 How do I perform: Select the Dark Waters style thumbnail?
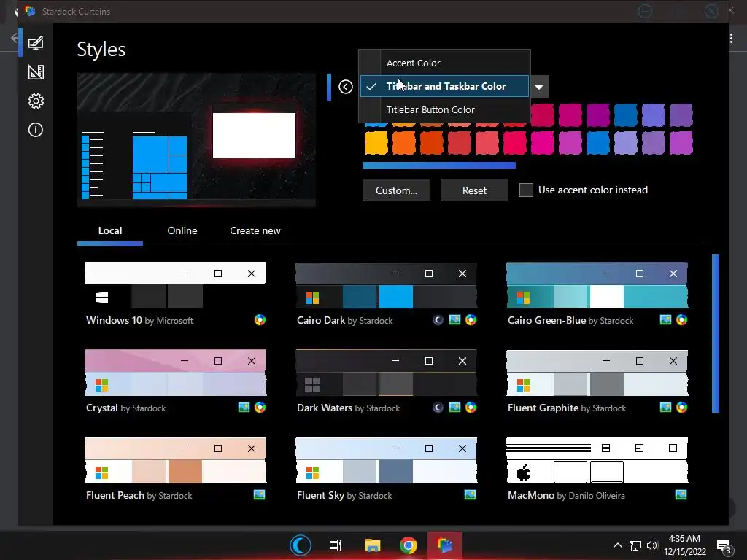387,373
